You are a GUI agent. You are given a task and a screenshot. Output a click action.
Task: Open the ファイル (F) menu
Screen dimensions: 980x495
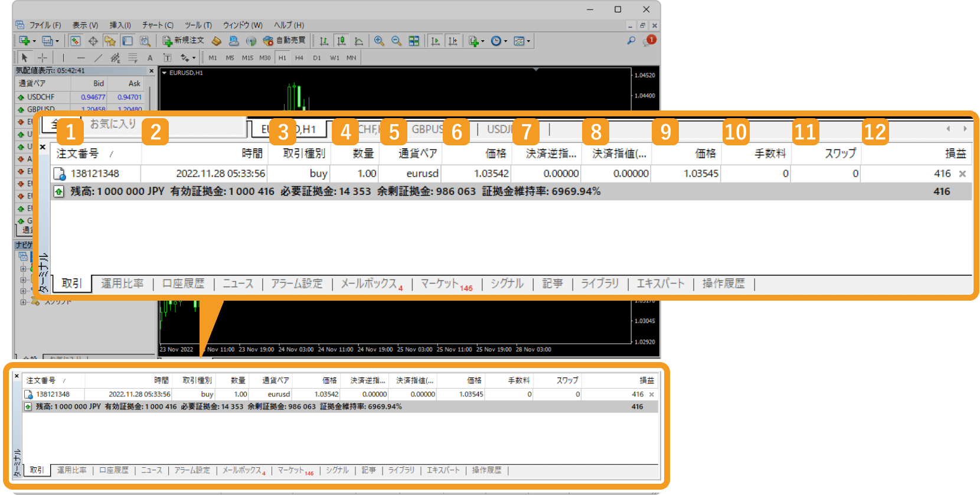click(x=45, y=25)
